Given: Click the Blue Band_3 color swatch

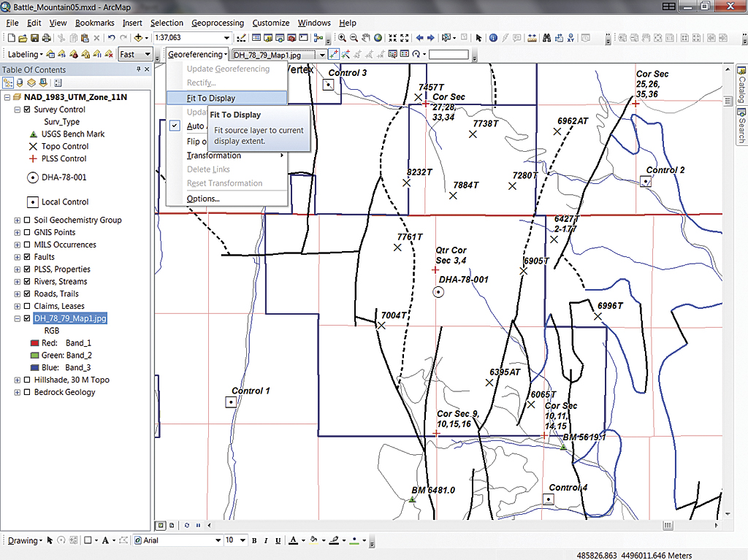Looking at the screenshot, I should tap(34, 368).
